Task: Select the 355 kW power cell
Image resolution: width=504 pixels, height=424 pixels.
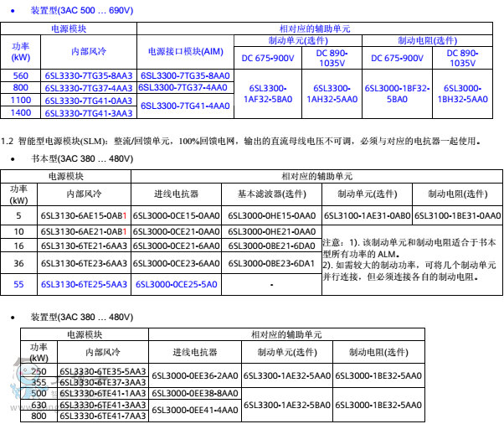Action: pos(39,382)
